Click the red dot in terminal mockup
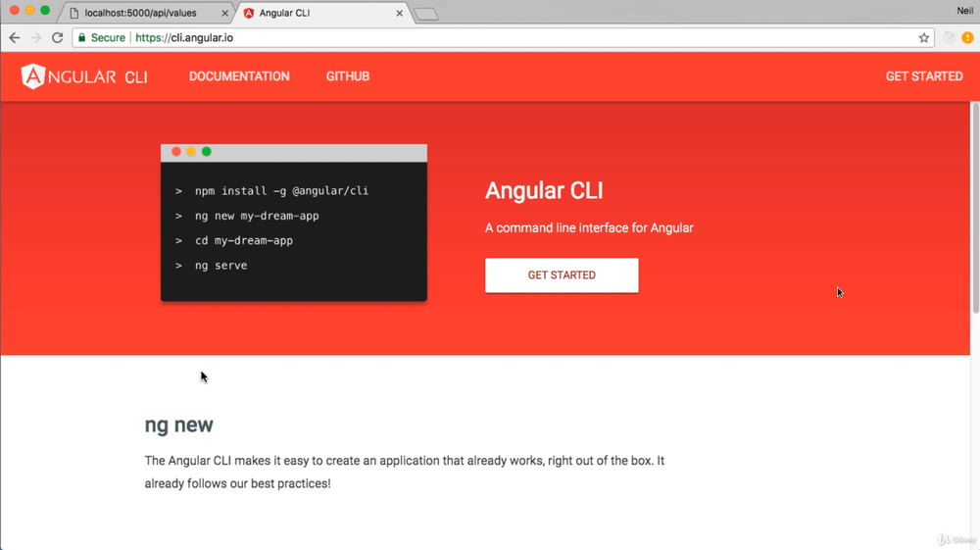980x550 pixels. (x=176, y=152)
